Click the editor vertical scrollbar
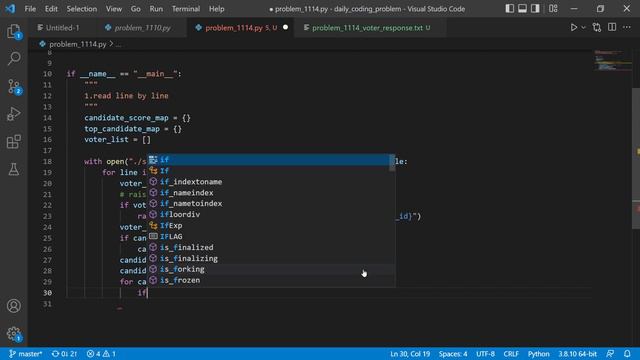 pyautogui.click(x=636, y=158)
